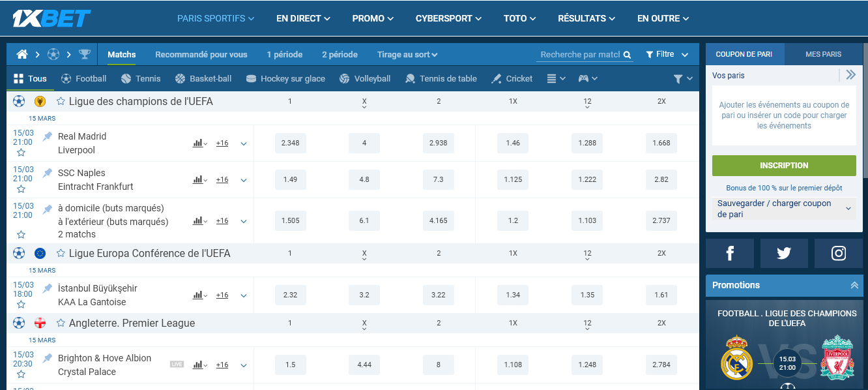Click the Real Madrid crest in promotion
868x390 pixels.
point(737,357)
